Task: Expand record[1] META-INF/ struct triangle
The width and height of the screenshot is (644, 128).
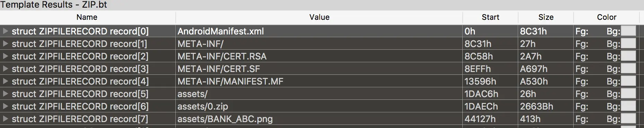Action: tap(5, 44)
